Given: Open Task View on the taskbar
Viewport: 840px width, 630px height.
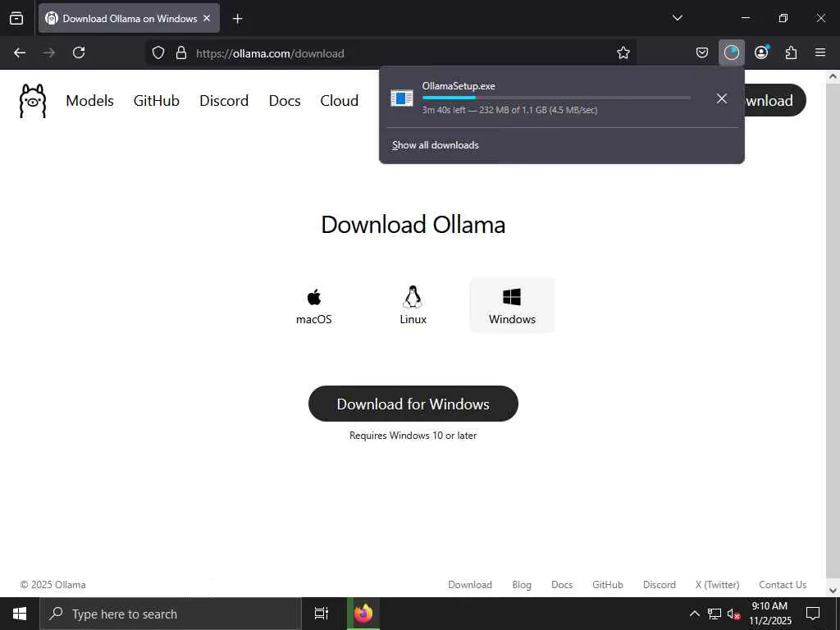Looking at the screenshot, I should coord(322,614).
